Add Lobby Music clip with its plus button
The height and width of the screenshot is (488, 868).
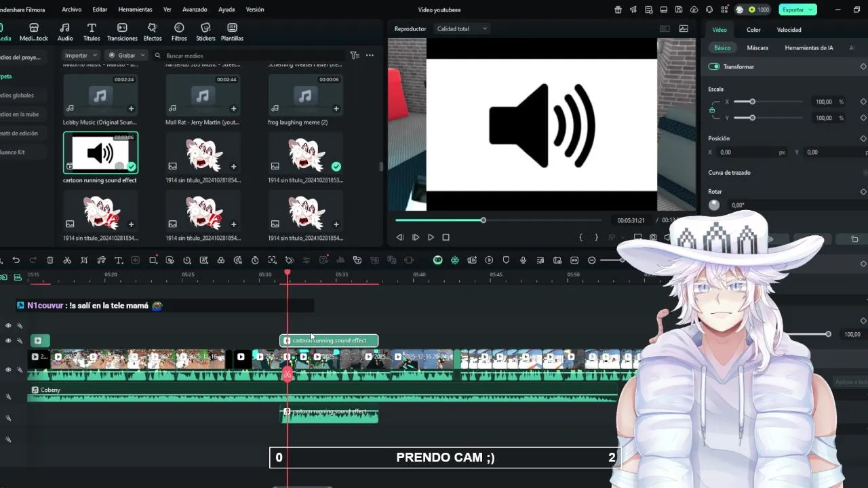coord(131,108)
